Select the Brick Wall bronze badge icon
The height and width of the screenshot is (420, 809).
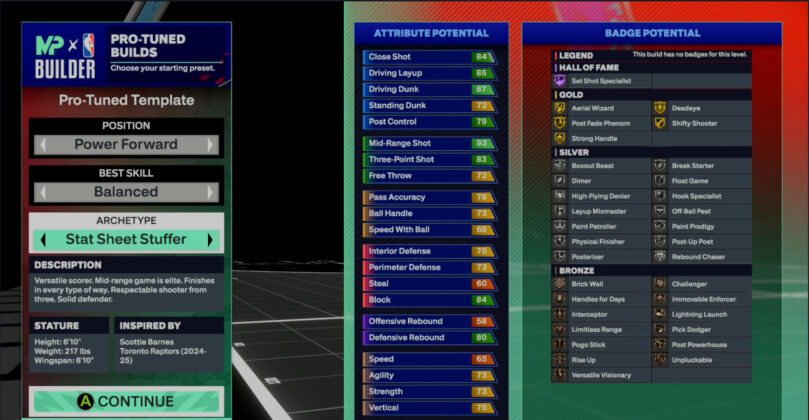click(x=560, y=284)
